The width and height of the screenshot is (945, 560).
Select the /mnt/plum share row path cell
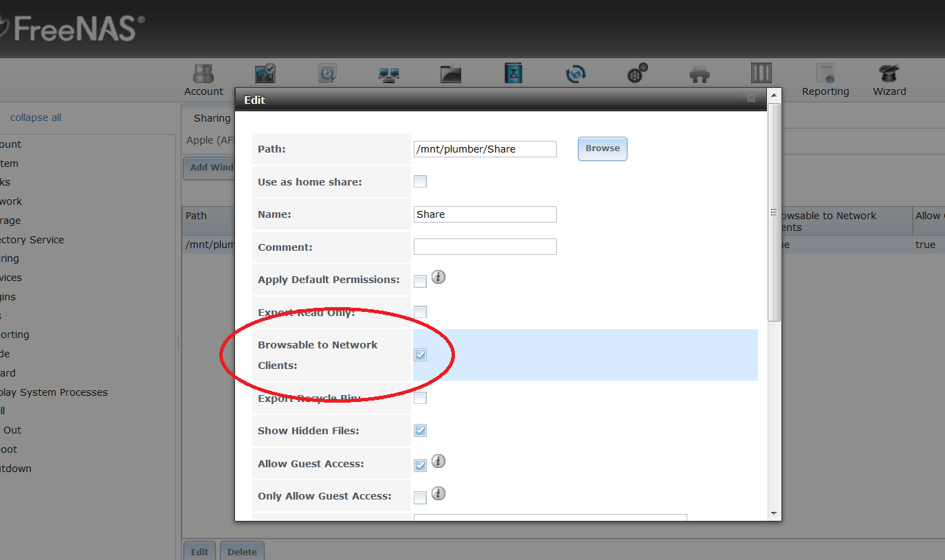point(209,245)
